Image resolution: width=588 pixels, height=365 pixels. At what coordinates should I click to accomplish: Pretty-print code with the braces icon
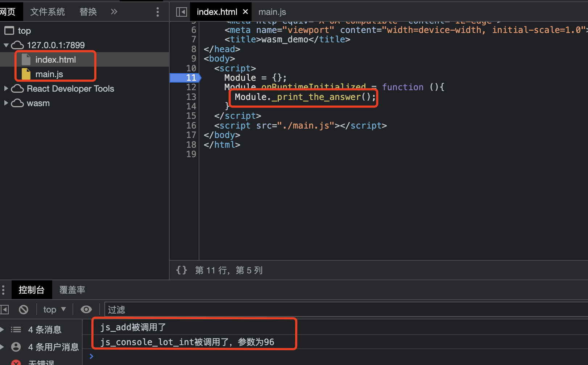pyautogui.click(x=182, y=270)
